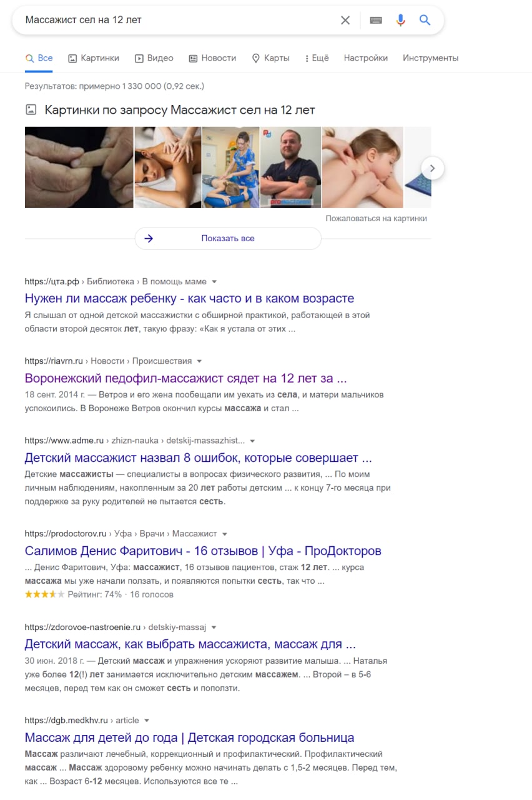The height and width of the screenshot is (800, 532).
Task: Expand the dropdown arrow next to цта.рф breadcrumb
Action: (214, 282)
